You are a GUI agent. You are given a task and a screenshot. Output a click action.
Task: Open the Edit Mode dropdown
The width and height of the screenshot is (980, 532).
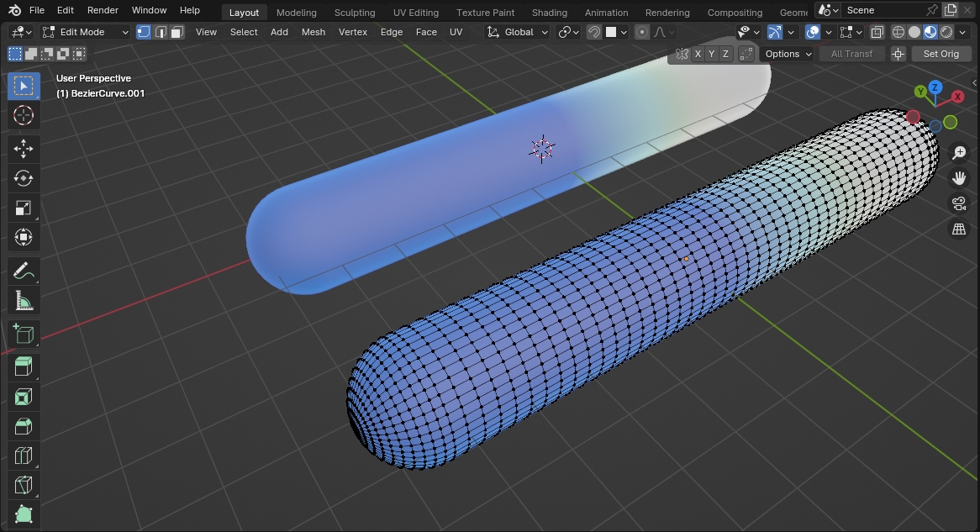[x=85, y=32]
